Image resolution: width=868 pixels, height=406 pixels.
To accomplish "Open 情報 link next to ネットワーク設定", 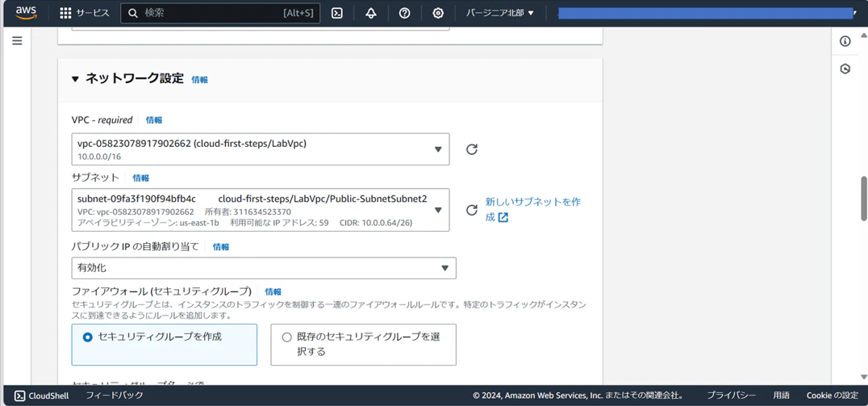I will pyautogui.click(x=200, y=80).
